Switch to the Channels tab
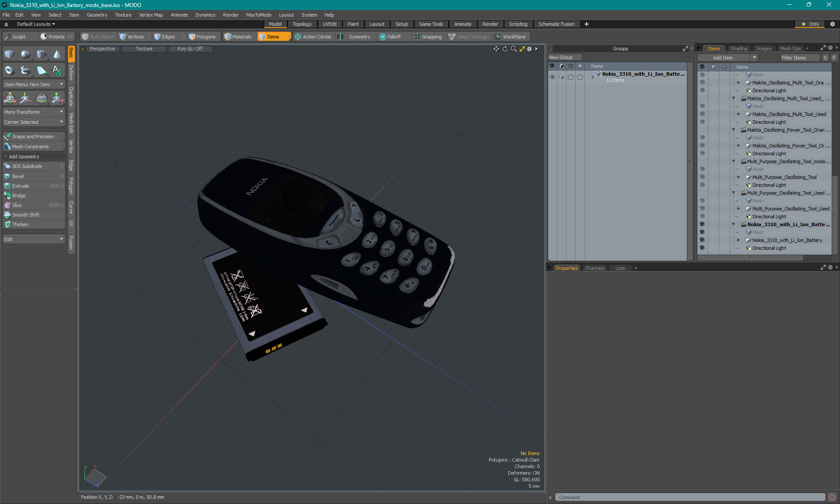840x504 pixels. point(594,268)
